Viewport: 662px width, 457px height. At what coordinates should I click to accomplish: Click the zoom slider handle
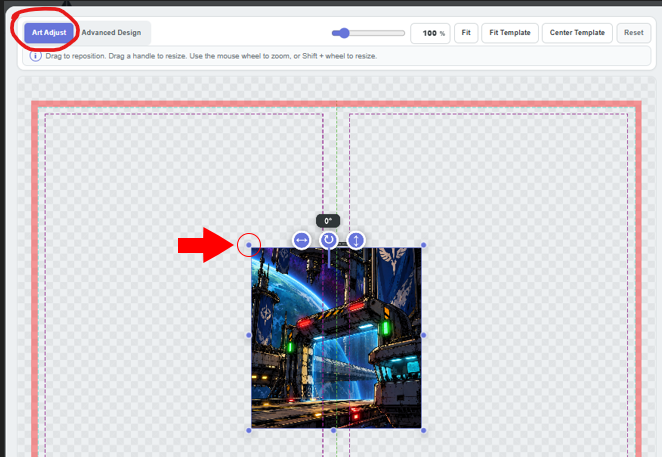345,33
